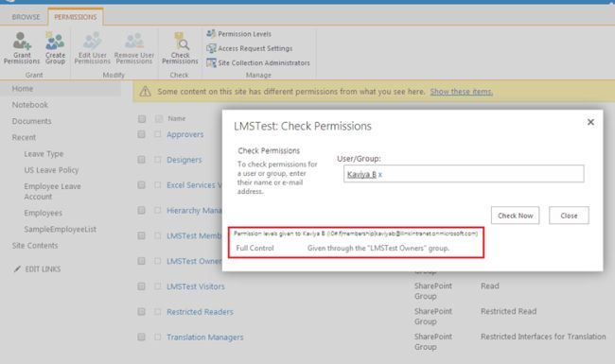Click the Create Group icon
The height and width of the screenshot is (364, 615).
[55, 41]
